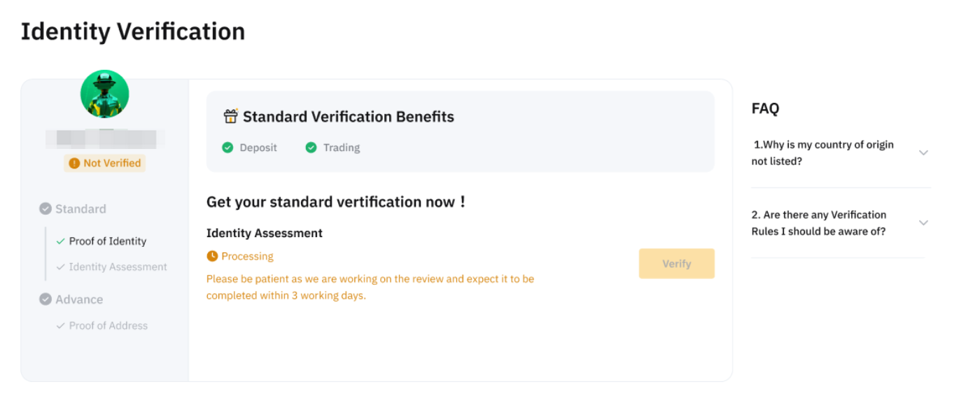Click the blurred username under the avatar
The image size is (980, 398).
(105, 139)
